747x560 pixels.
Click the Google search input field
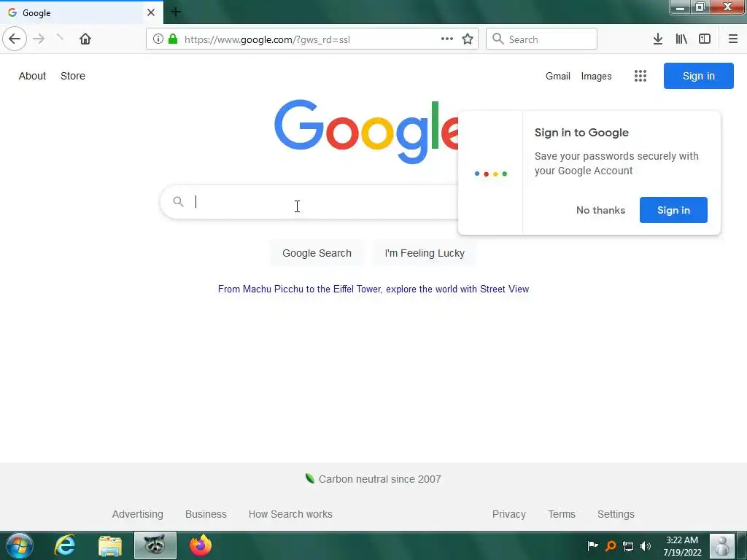[x=309, y=202]
